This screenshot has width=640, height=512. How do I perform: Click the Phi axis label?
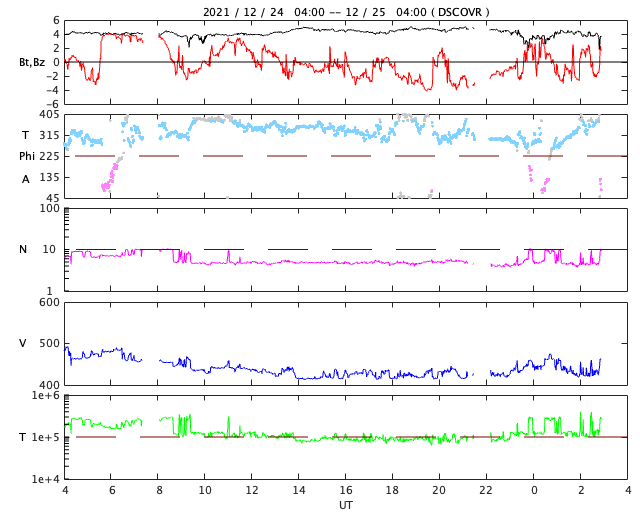[27, 156]
